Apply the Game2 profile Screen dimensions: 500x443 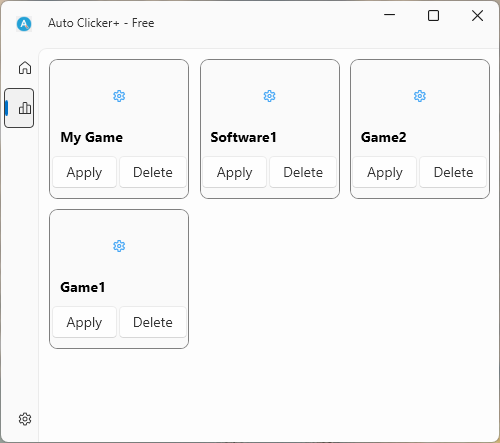coord(385,172)
